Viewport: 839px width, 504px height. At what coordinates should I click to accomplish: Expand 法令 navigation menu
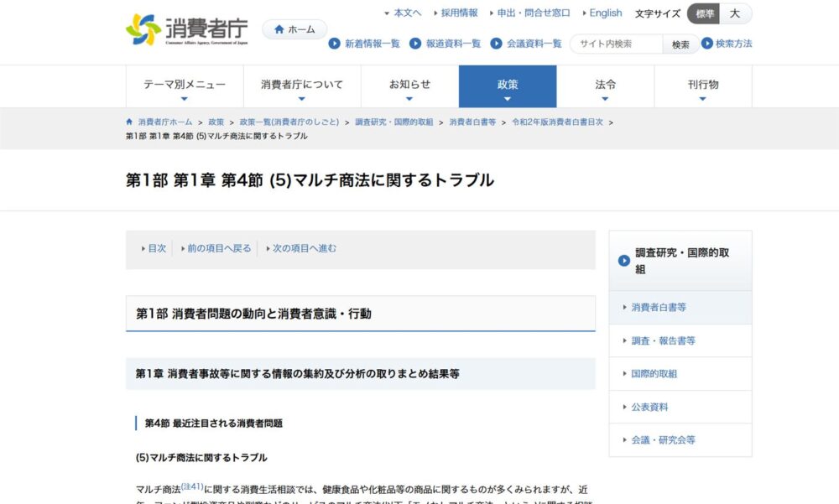[x=605, y=86]
